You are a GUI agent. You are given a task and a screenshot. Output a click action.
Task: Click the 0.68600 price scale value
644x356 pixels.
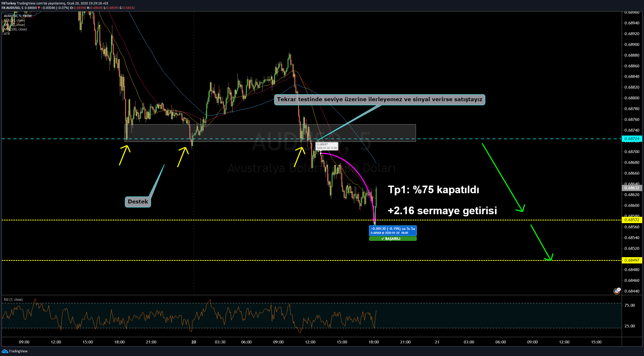pos(632,206)
